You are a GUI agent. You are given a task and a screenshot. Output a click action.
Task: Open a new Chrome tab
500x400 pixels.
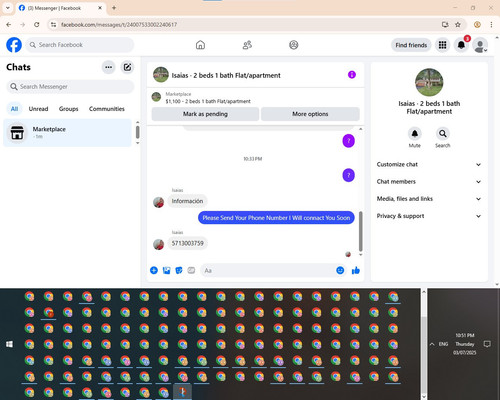coord(114,8)
